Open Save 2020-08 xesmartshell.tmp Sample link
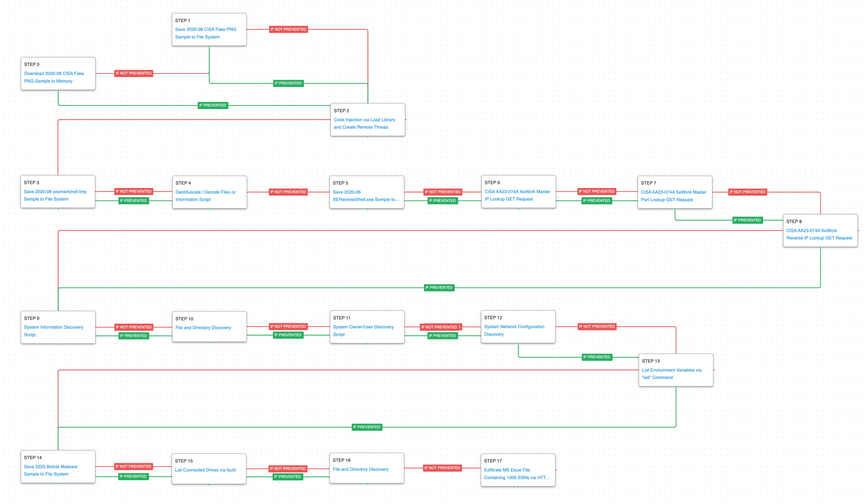Viewport: 867px width, 504px height. click(x=55, y=192)
